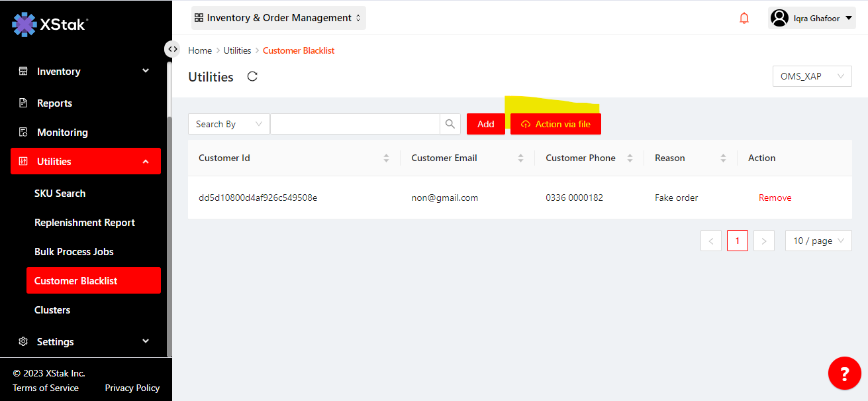868x401 pixels.
Task: Go to Bulk Process Jobs
Action: 74,252
